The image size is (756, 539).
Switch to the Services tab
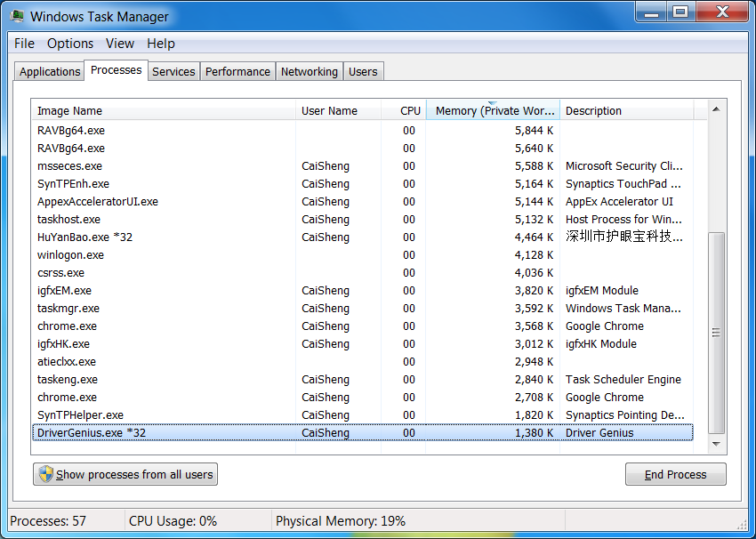(173, 71)
